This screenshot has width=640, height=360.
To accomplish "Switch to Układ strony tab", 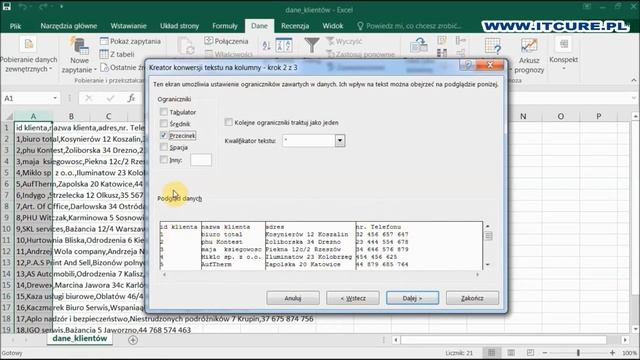I will (x=179, y=26).
